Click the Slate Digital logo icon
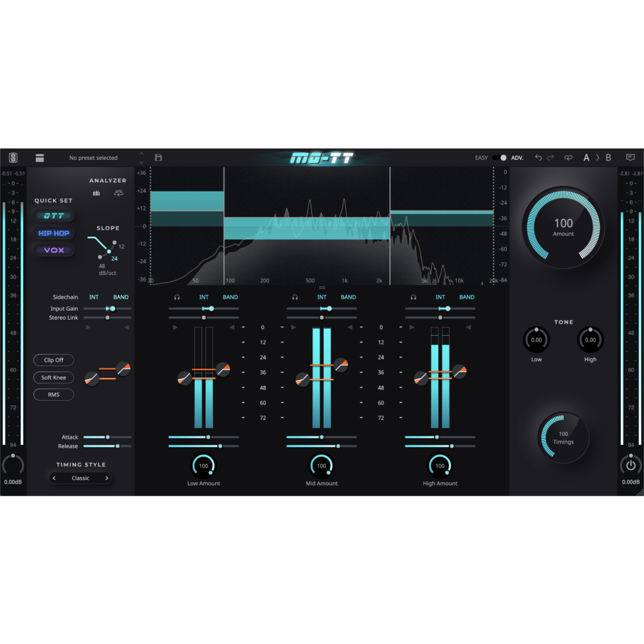This screenshot has width=644, height=644. pyautogui.click(x=13, y=158)
